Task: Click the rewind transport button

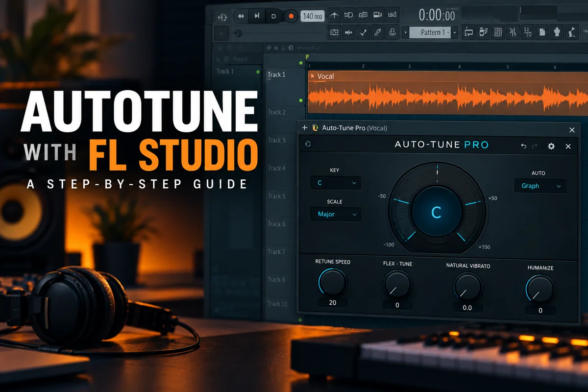Action: pos(241,16)
